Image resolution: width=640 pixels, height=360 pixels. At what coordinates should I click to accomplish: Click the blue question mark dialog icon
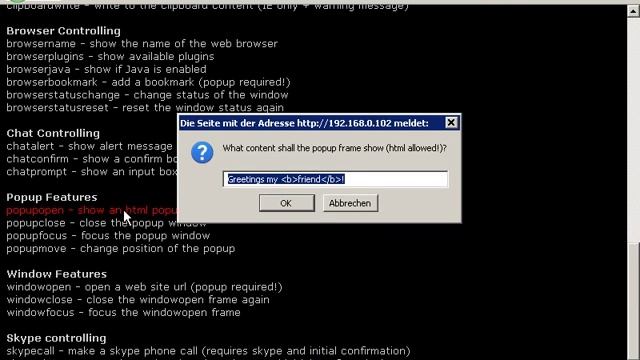(x=202, y=153)
